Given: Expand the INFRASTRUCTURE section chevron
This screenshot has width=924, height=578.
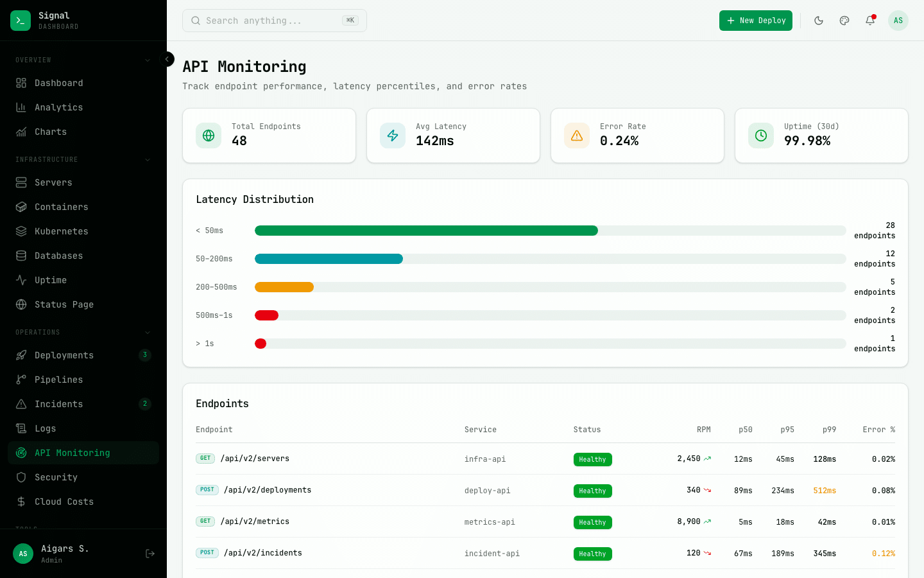Looking at the screenshot, I should [148, 159].
